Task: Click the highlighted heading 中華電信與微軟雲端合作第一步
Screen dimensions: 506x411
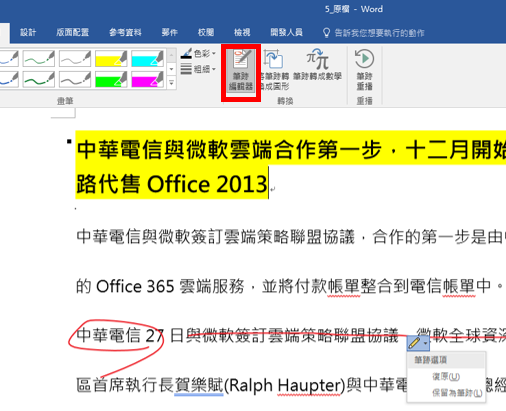Action: (229, 150)
